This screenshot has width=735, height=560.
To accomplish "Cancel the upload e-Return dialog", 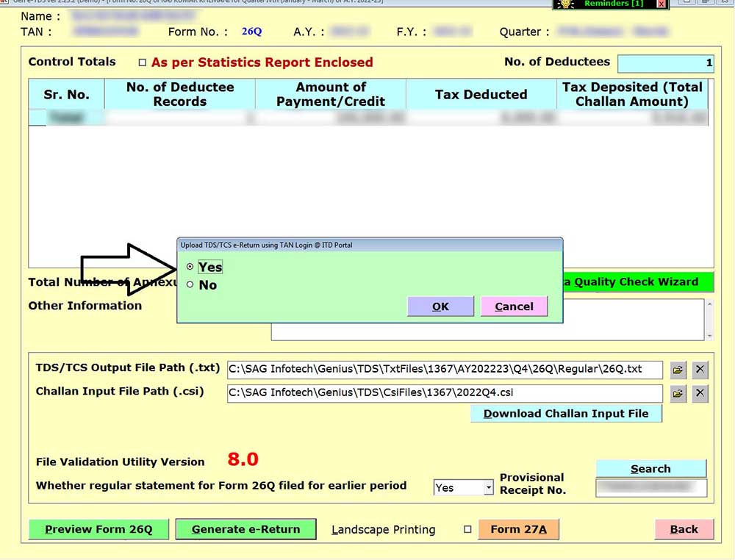I will (514, 306).
